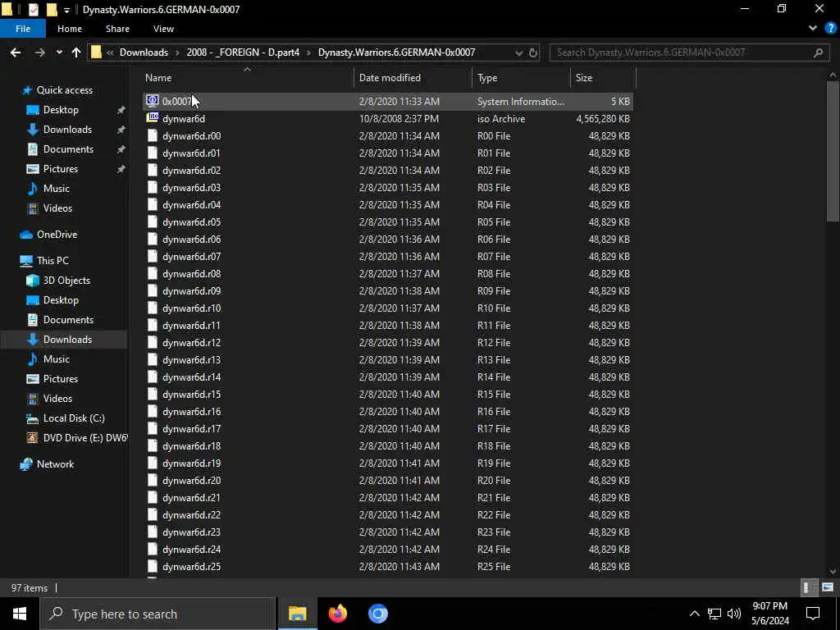Screen dimensions: 840x630
Task: Open the notification center icon
Action: tap(813, 614)
